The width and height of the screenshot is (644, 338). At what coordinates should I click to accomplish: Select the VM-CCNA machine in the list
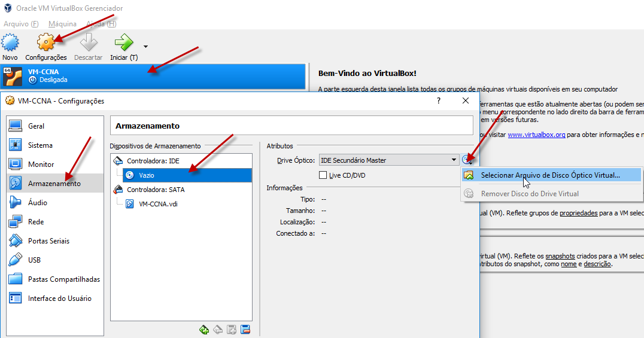click(153, 76)
